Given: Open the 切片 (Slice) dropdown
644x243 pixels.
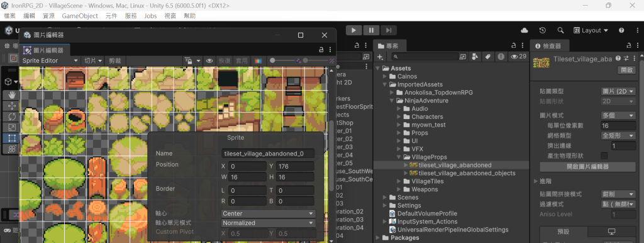Looking at the screenshot, I should coord(93,60).
